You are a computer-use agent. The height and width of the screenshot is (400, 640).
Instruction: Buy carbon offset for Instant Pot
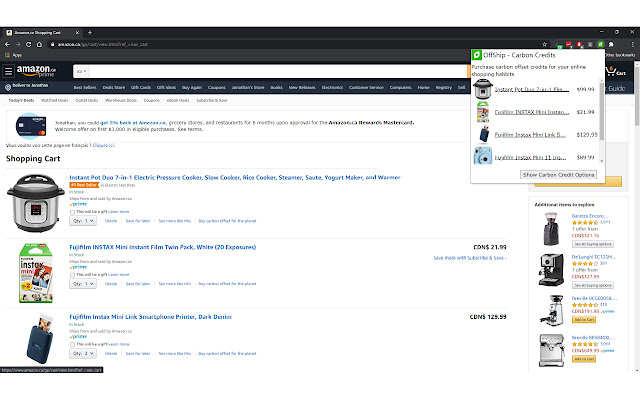[x=227, y=221]
